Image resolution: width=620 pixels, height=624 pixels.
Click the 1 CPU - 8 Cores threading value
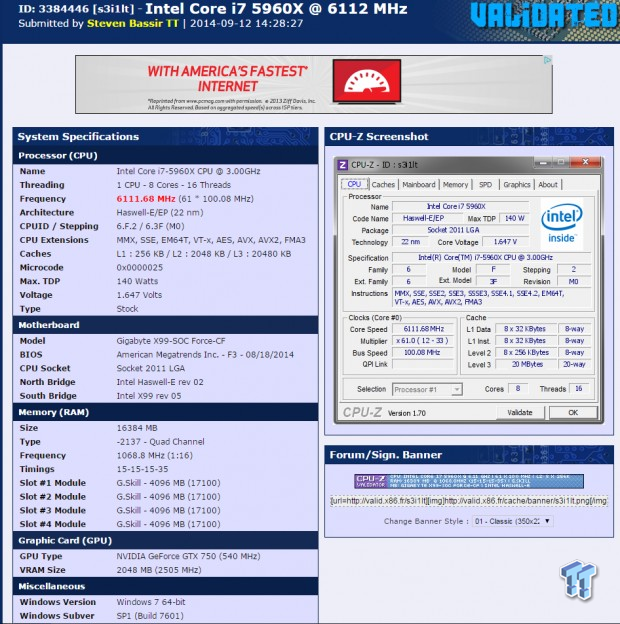(174, 185)
